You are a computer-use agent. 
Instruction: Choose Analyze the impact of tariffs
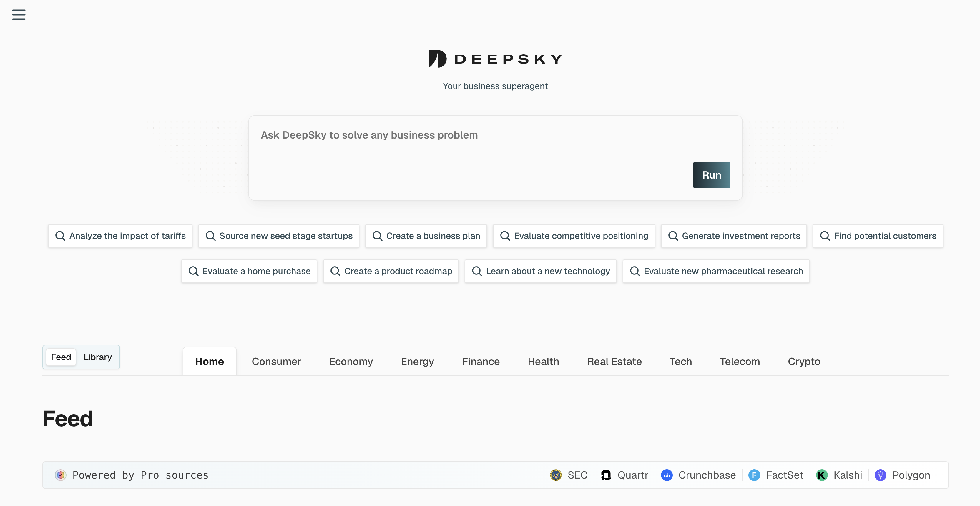[120, 236]
